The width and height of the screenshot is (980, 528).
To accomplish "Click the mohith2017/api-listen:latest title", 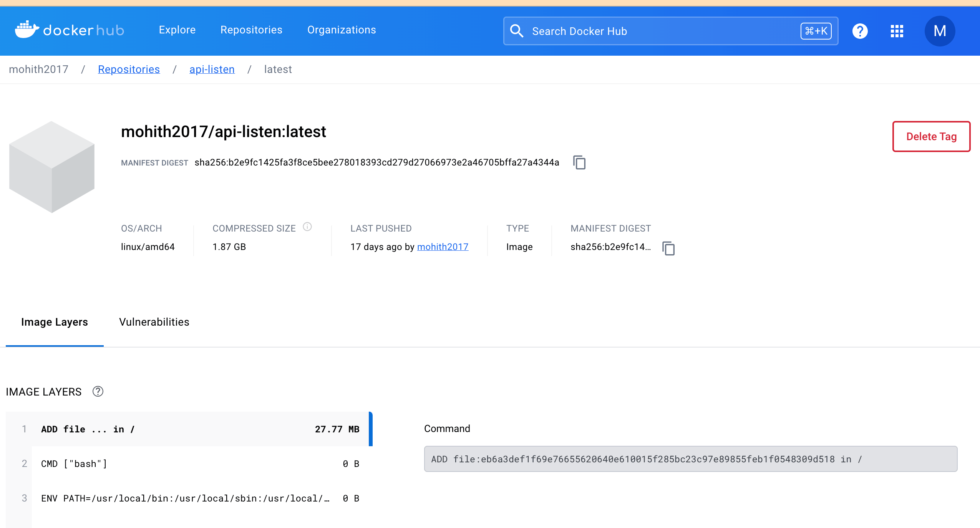I will [x=223, y=131].
